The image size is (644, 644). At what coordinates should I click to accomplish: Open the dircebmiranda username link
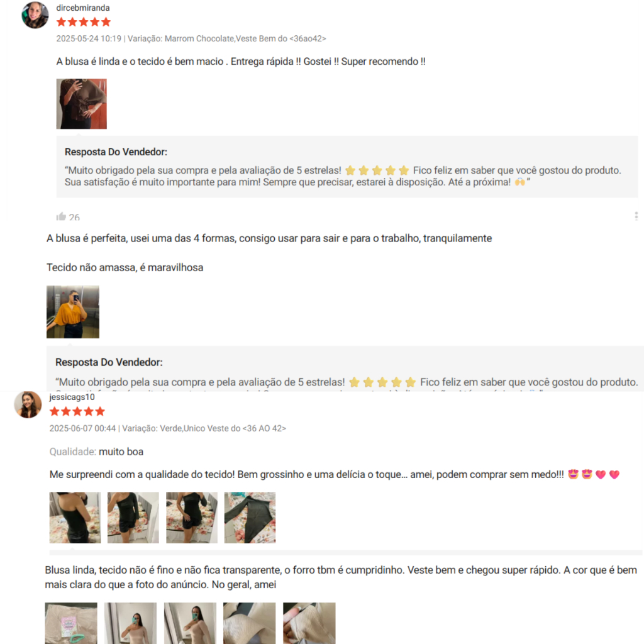tap(83, 8)
